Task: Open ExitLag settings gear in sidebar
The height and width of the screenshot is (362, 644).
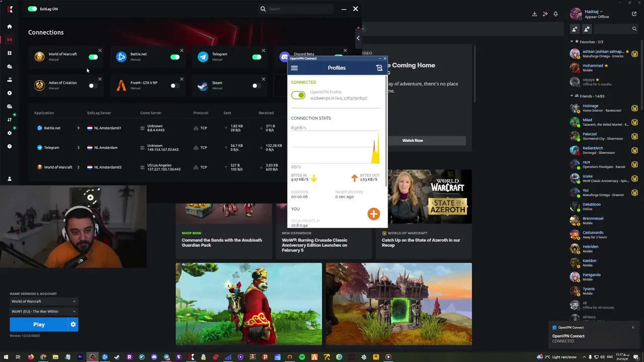Action: [x=9, y=133]
